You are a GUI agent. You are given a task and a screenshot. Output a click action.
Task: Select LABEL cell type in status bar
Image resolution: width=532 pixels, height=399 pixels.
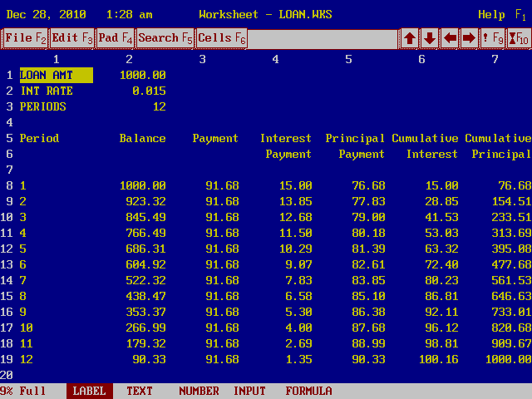click(x=89, y=392)
